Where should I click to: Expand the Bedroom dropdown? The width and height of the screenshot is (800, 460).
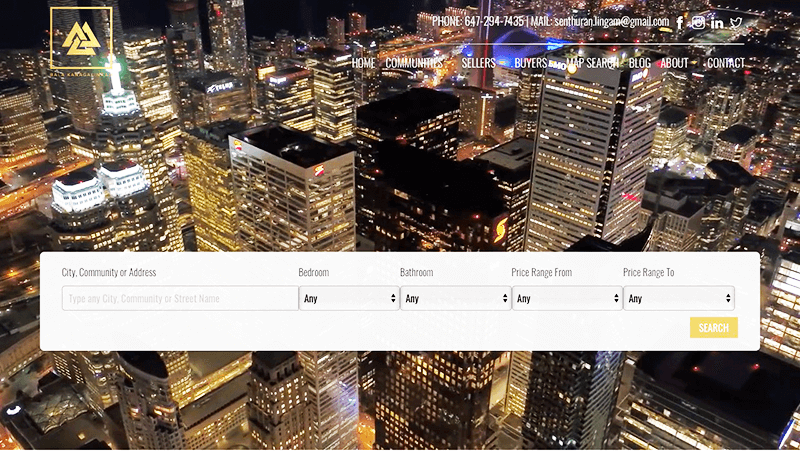[x=349, y=298]
